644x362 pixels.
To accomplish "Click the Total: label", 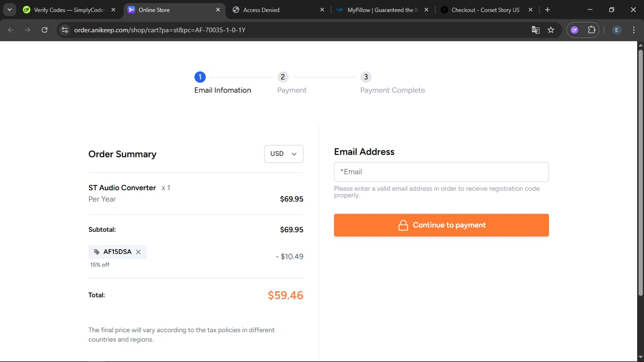I will point(97,295).
